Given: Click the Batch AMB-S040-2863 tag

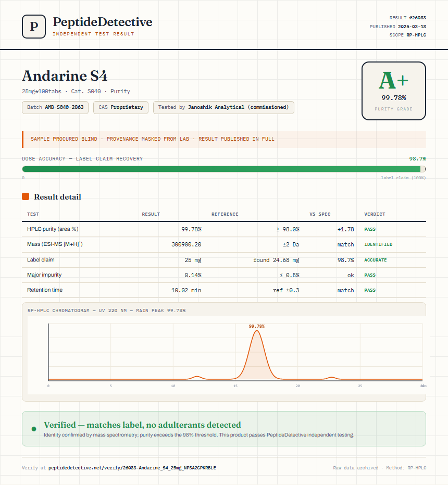Looking at the screenshot, I should pyautogui.click(x=55, y=107).
